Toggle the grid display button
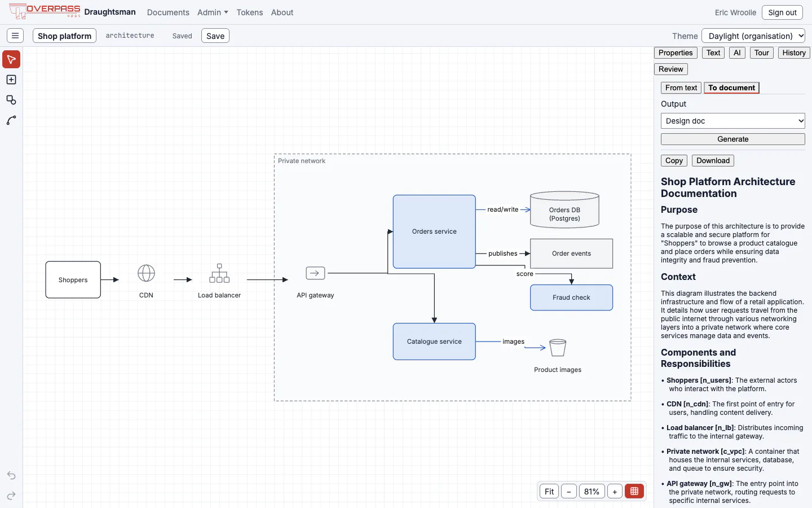This screenshot has width=812, height=508. [x=634, y=492]
